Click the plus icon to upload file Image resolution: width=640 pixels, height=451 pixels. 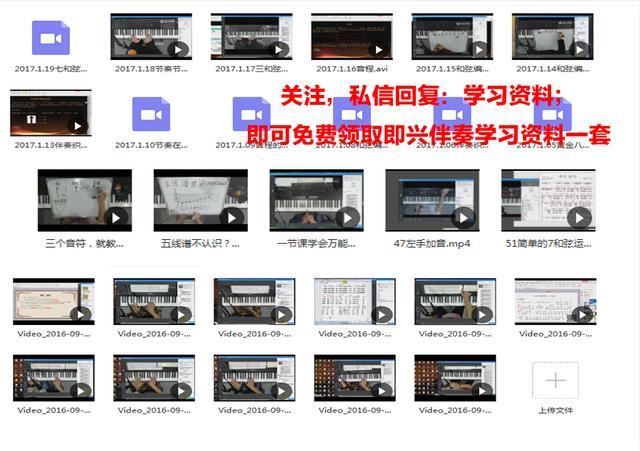click(555, 380)
